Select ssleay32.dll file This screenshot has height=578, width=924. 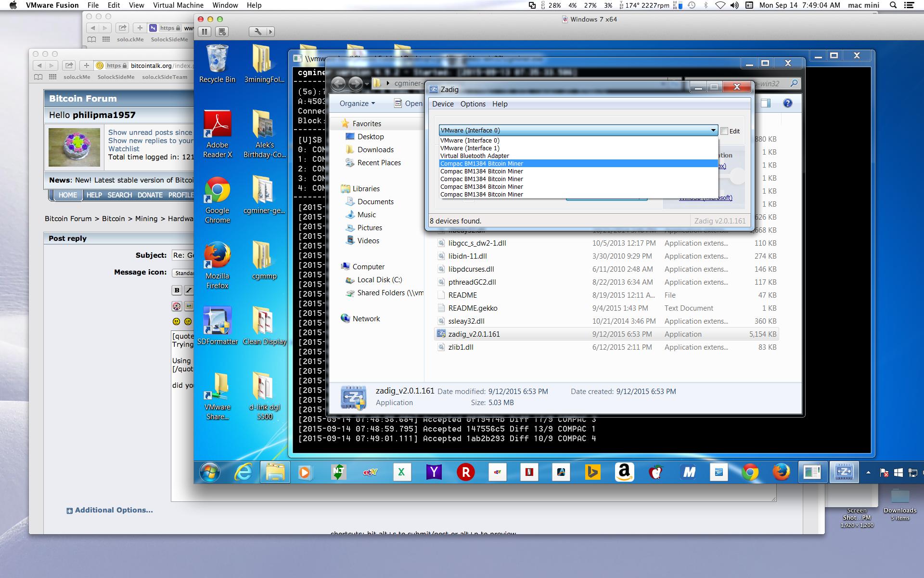(x=466, y=321)
